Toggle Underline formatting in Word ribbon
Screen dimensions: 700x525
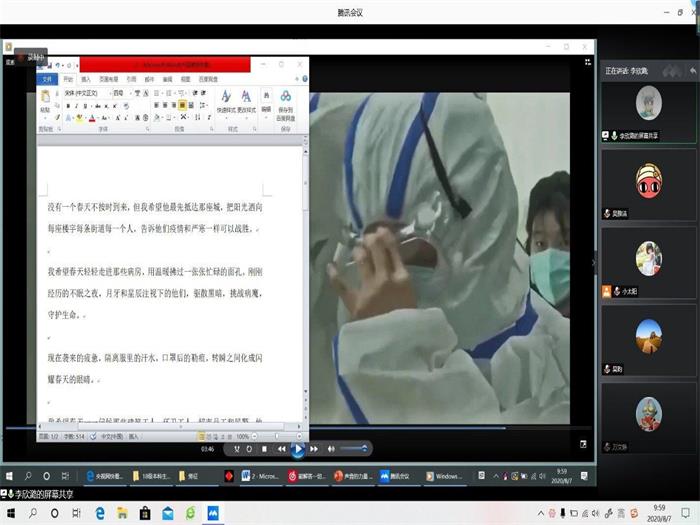click(85, 106)
